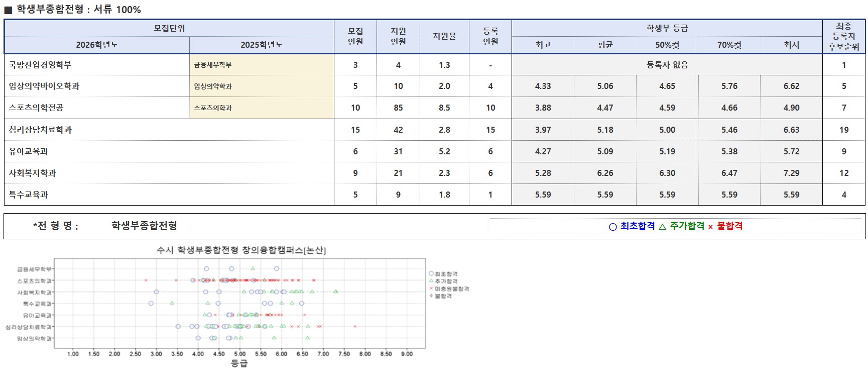Click the black square bullet before 학생부종합전형 heading
The image size is (868, 376).
[8, 10]
